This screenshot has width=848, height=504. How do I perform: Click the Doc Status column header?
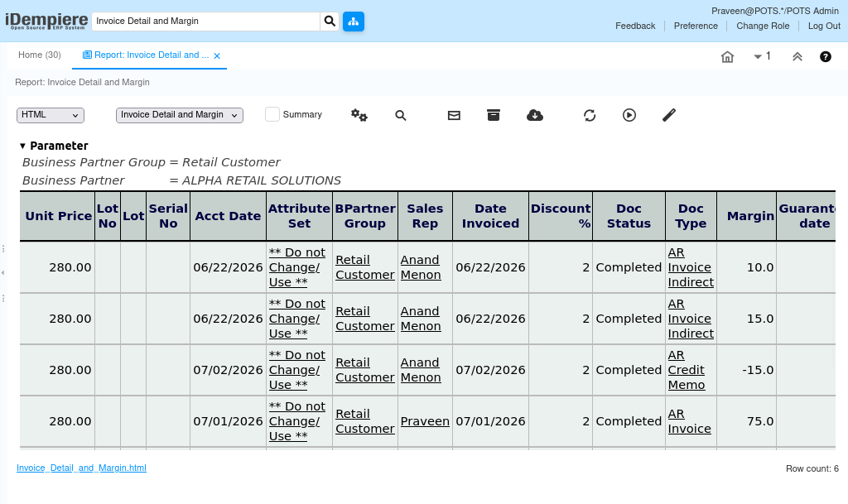coord(629,216)
